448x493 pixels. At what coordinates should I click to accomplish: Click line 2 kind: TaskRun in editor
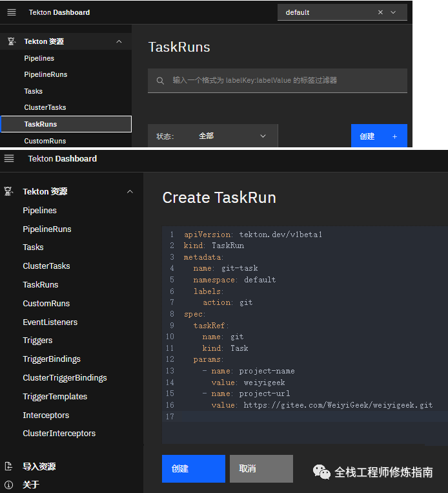click(x=214, y=246)
